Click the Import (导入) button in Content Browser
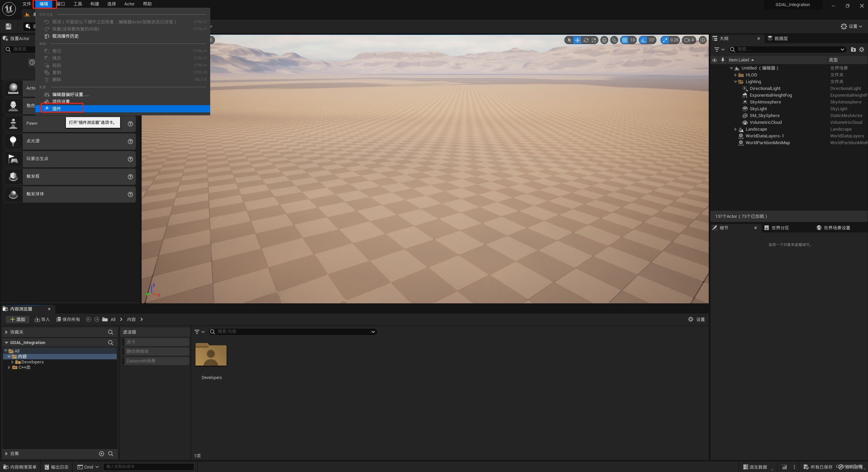 click(42, 319)
